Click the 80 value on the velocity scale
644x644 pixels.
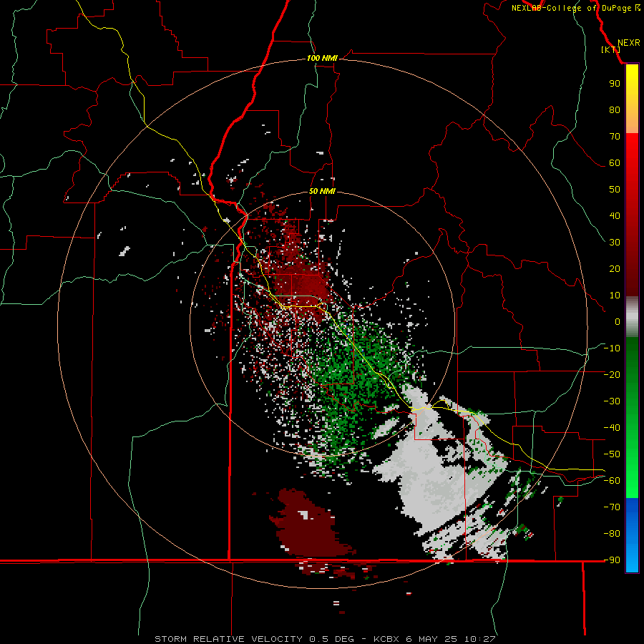point(615,109)
